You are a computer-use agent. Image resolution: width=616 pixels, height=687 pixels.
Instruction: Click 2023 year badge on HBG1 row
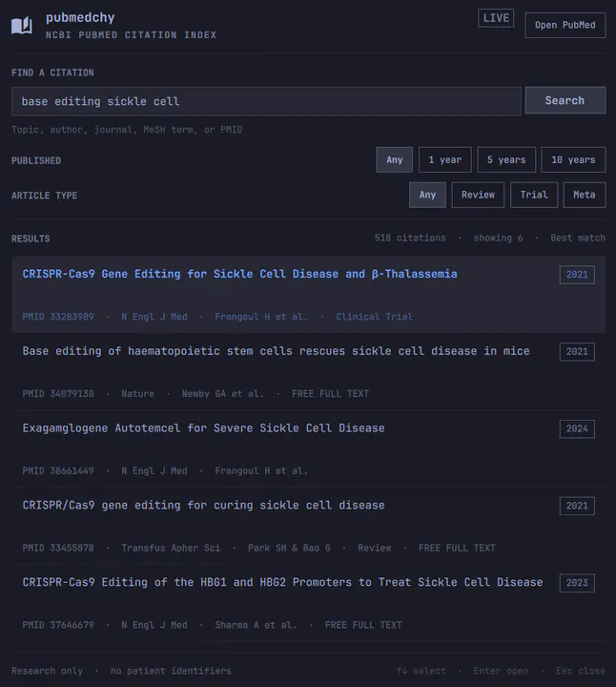click(x=577, y=583)
